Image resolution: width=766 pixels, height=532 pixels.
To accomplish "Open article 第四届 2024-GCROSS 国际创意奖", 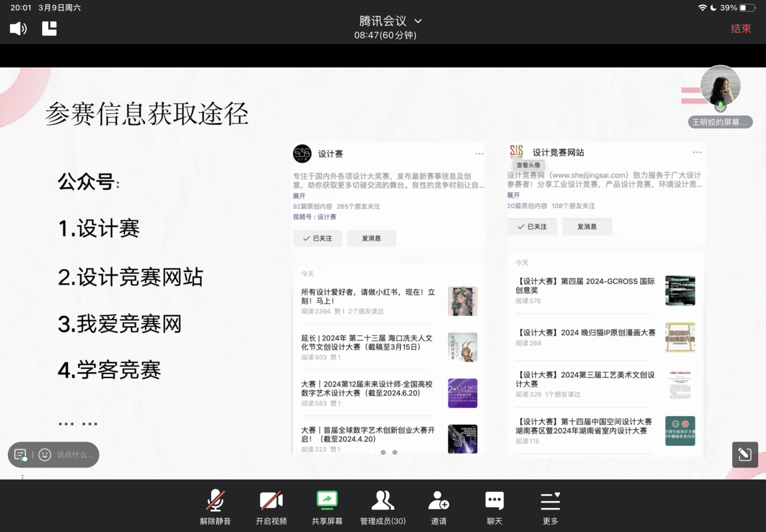I will point(585,286).
